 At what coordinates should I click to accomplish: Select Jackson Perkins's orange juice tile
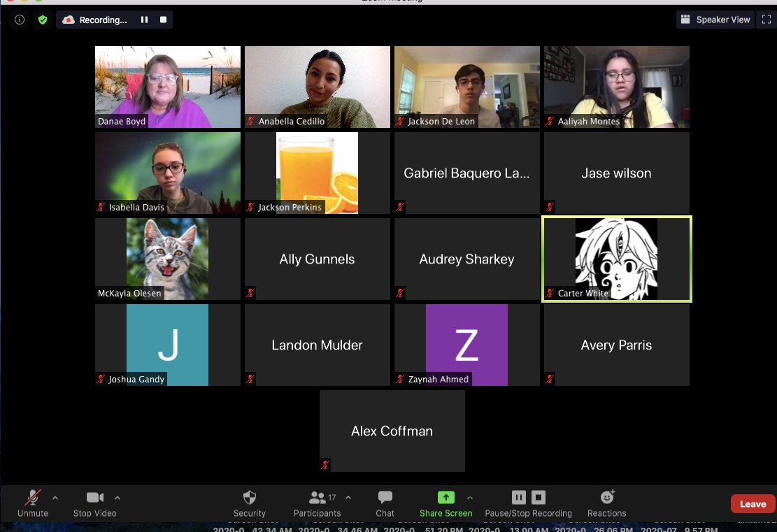click(x=317, y=173)
